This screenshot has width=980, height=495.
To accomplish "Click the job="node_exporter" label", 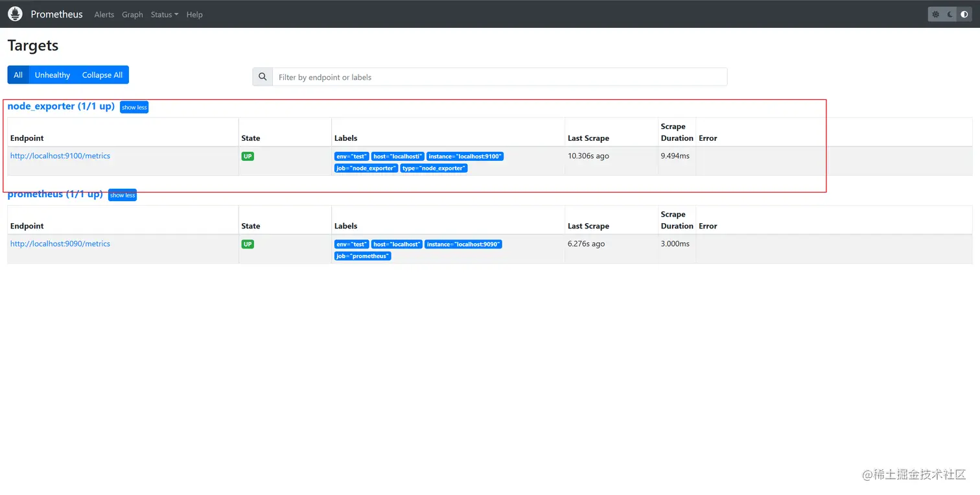I will coord(366,168).
